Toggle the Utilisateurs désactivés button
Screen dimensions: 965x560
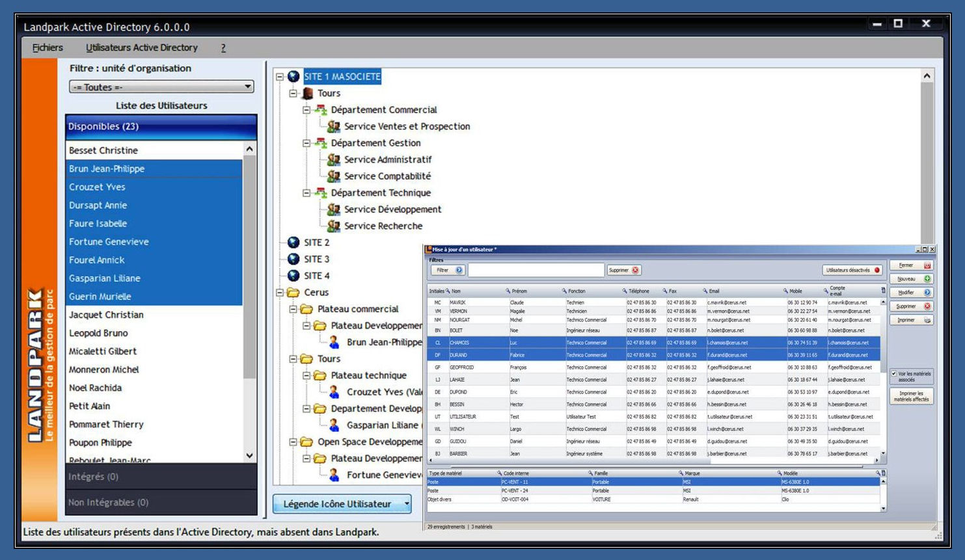coord(852,270)
